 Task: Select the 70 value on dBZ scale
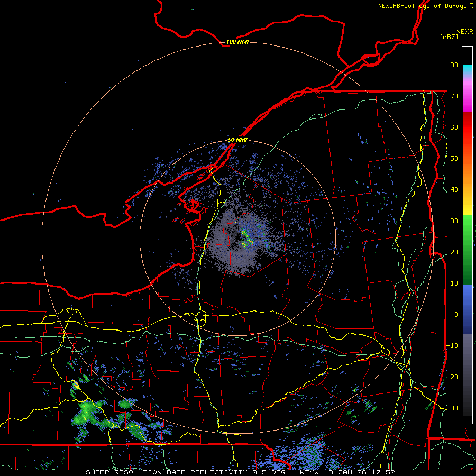tap(454, 96)
